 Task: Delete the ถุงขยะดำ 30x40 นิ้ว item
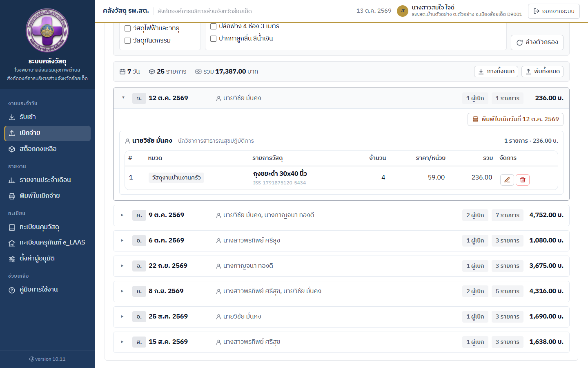coord(523,180)
